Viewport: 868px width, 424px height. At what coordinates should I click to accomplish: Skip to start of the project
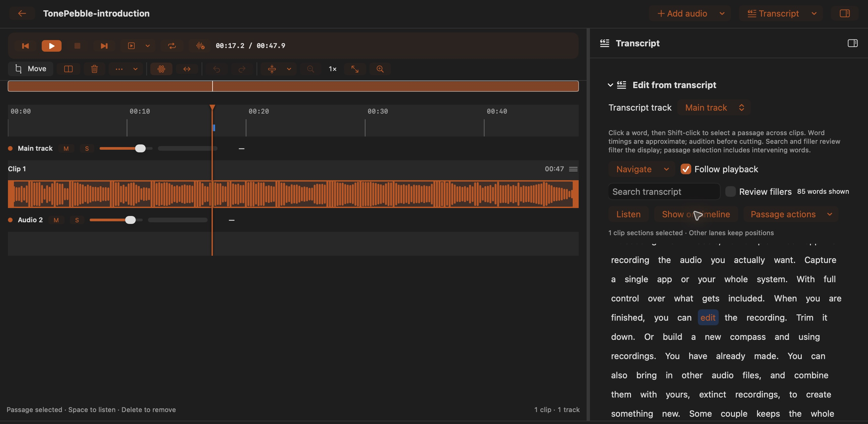point(25,46)
